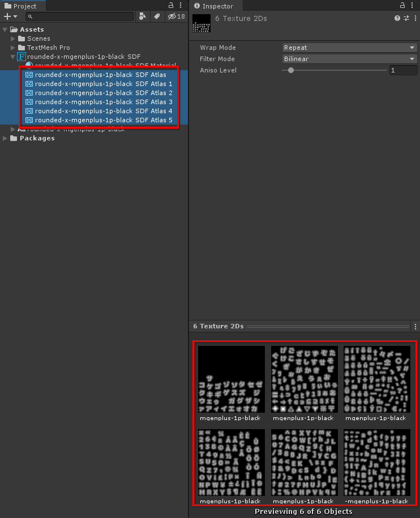The width and height of the screenshot is (420, 518).
Task: Open the Search by Type filter
Action: [x=143, y=16]
